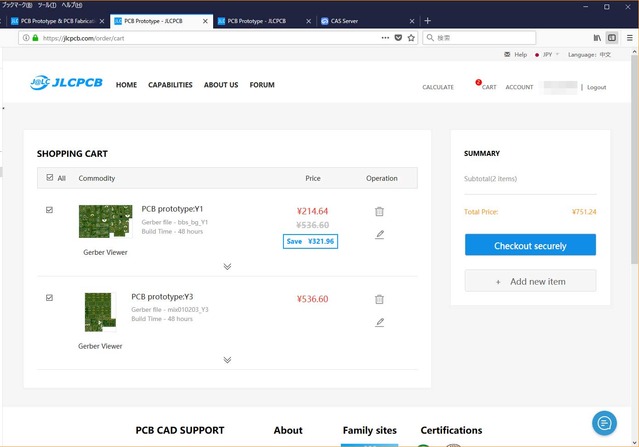Expand details under PCB prototype:Y3

click(227, 360)
